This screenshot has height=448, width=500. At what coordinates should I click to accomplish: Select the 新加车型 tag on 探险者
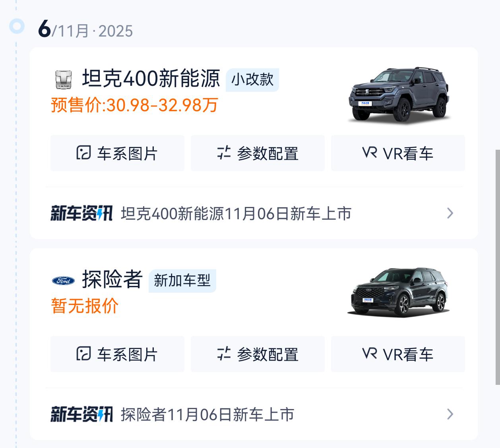pos(182,281)
